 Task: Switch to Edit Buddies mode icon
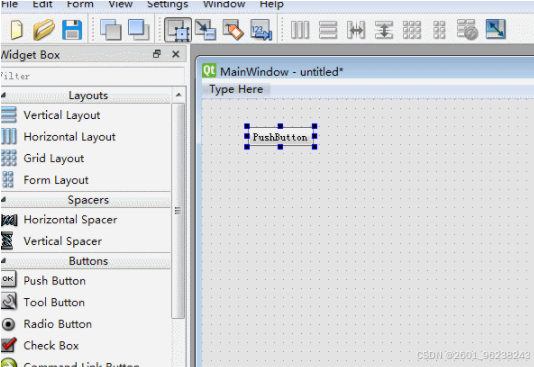233,30
